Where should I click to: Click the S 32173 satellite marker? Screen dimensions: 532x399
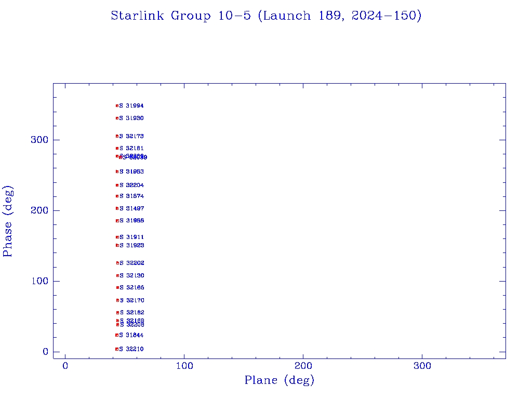click(x=117, y=136)
